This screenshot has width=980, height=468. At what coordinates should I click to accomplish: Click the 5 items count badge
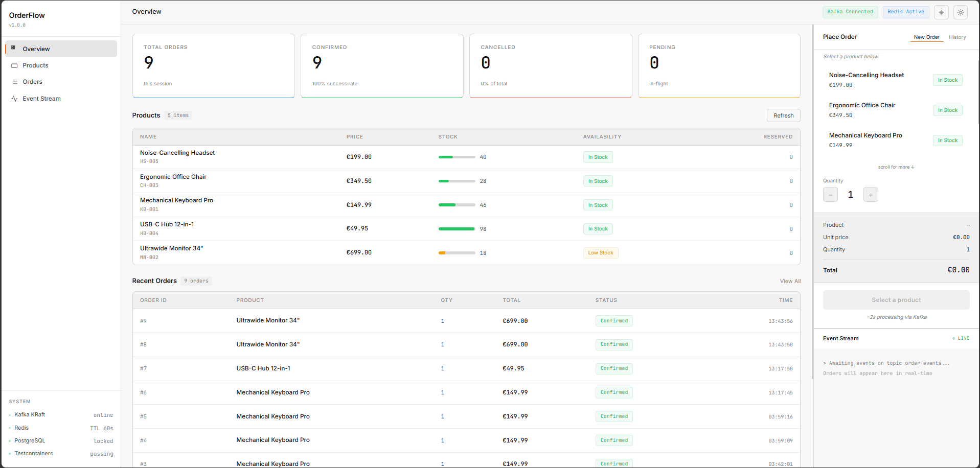point(178,115)
